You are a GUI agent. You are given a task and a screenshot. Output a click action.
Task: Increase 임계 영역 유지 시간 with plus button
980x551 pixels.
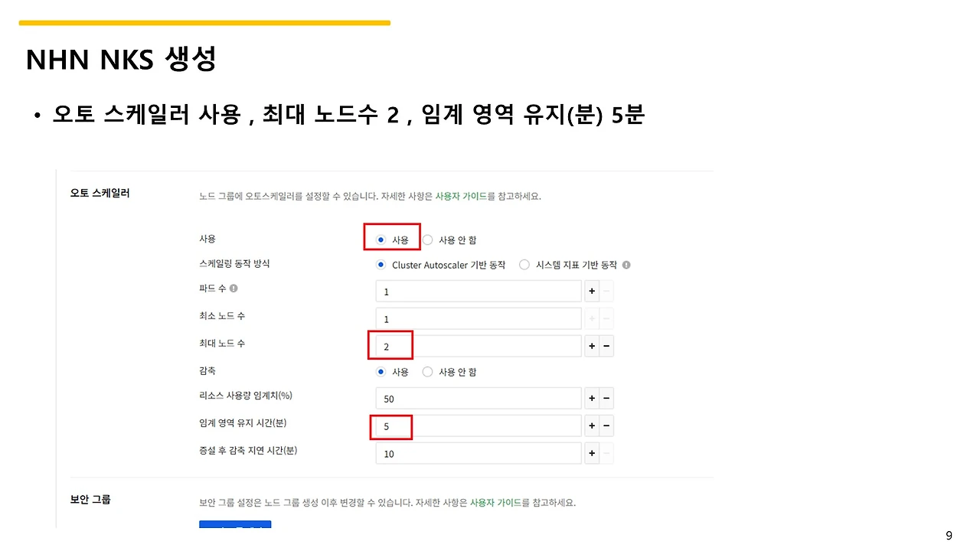click(592, 425)
